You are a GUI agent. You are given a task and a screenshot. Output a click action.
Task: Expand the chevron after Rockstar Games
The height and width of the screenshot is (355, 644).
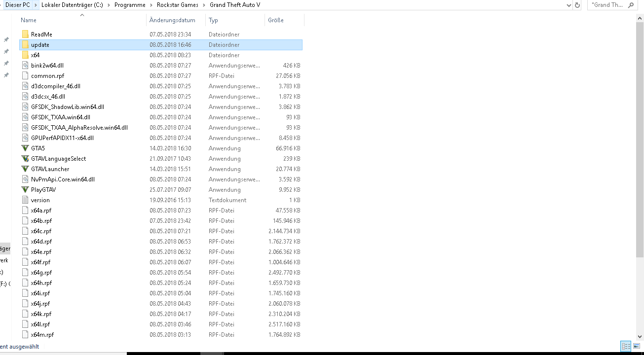click(x=204, y=5)
